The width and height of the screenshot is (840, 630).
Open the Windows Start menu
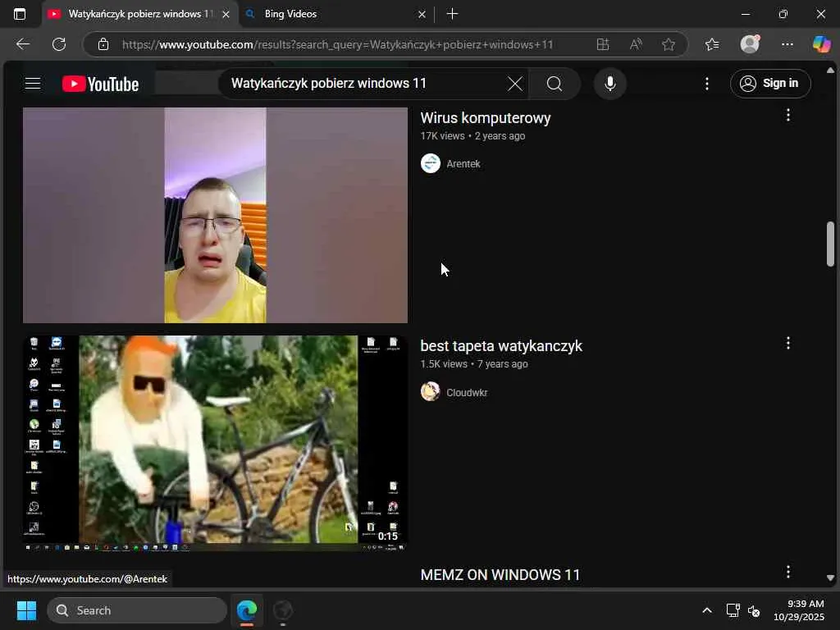(26, 610)
